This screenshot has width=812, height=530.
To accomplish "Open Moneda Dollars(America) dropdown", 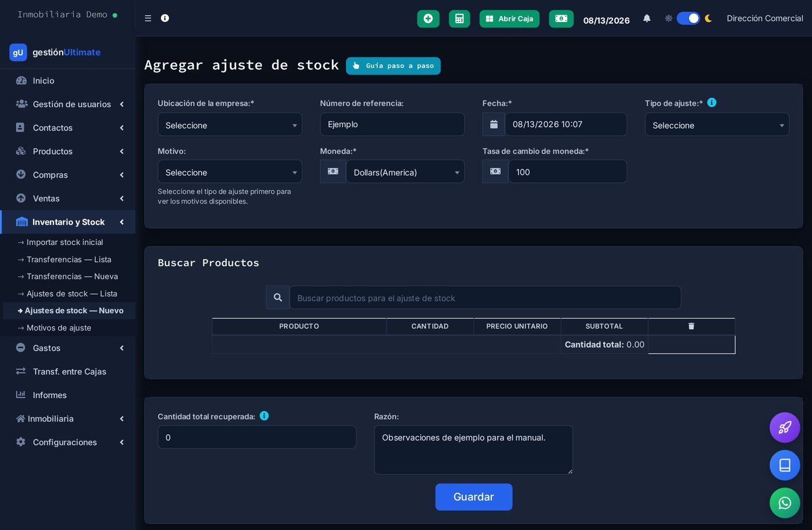I will click(405, 171).
